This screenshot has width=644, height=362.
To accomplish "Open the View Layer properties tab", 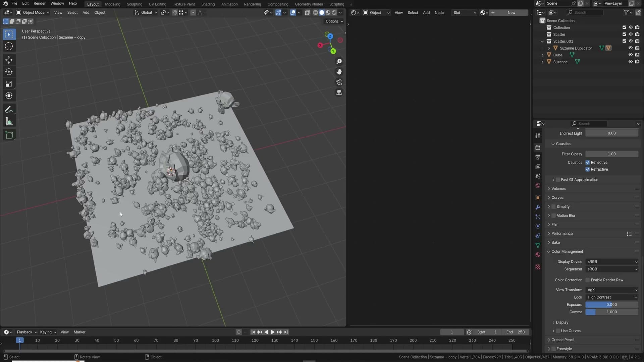I will (538, 167).
